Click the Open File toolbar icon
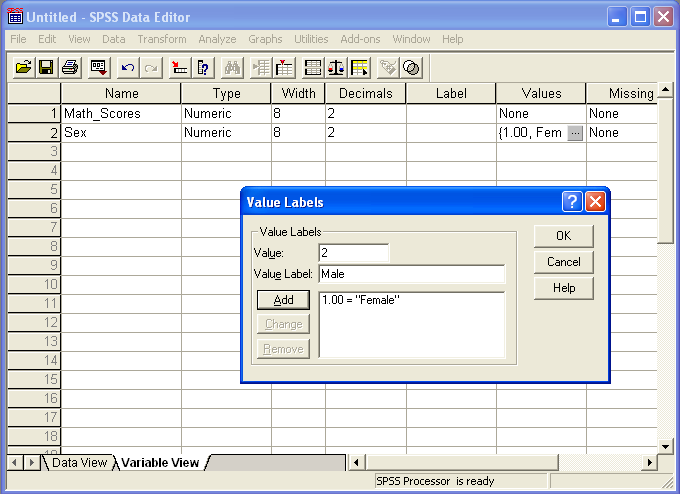The height and width of the screenshot is (494, 680). [x=24, y=68]
